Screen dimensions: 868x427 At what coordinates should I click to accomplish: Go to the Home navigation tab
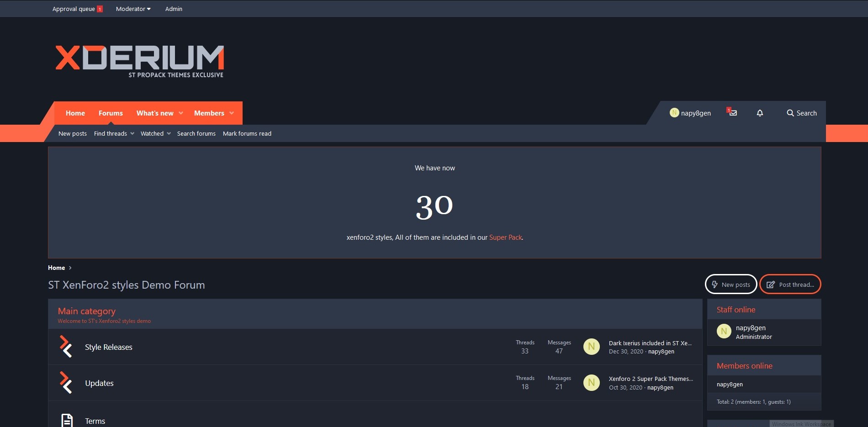pos(75,113)
